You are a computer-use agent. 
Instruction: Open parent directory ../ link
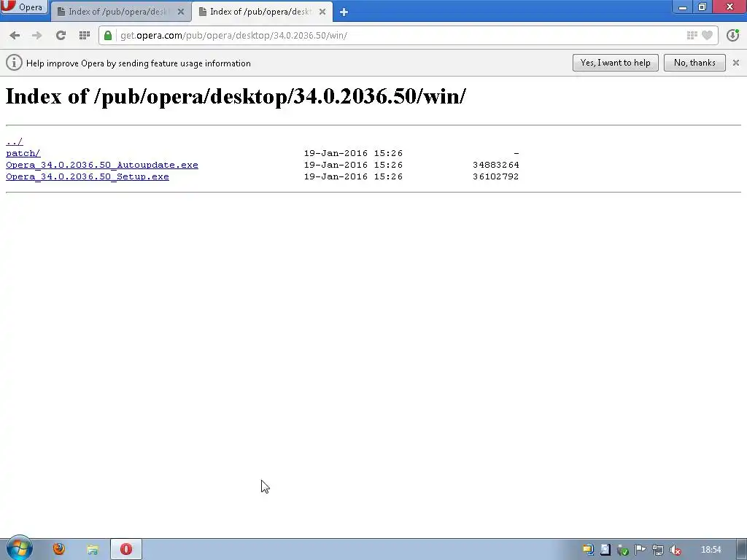click(x=15, y=141)
